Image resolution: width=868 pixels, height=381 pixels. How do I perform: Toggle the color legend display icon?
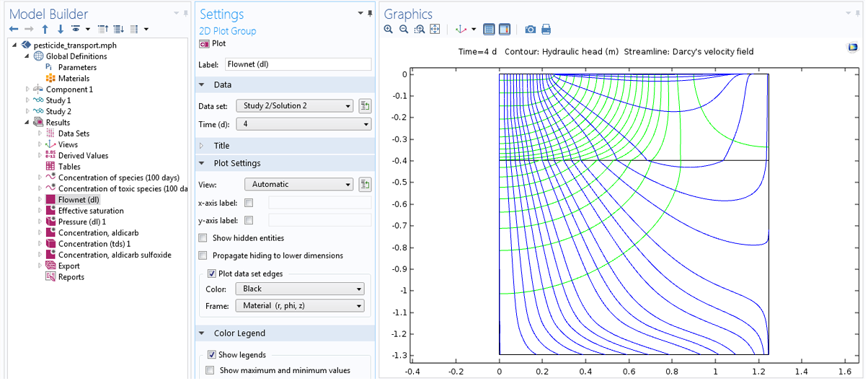[504, 30]
